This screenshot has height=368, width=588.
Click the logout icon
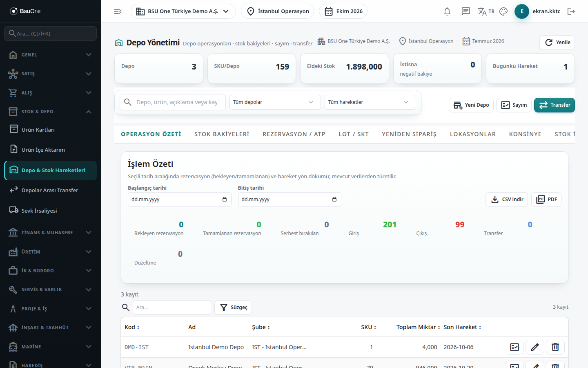click(x=571, y=11)
